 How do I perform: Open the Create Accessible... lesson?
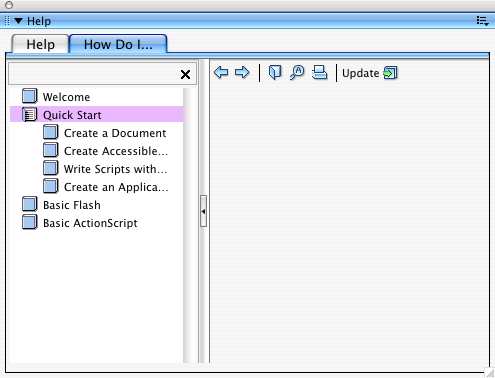(116, 151)
